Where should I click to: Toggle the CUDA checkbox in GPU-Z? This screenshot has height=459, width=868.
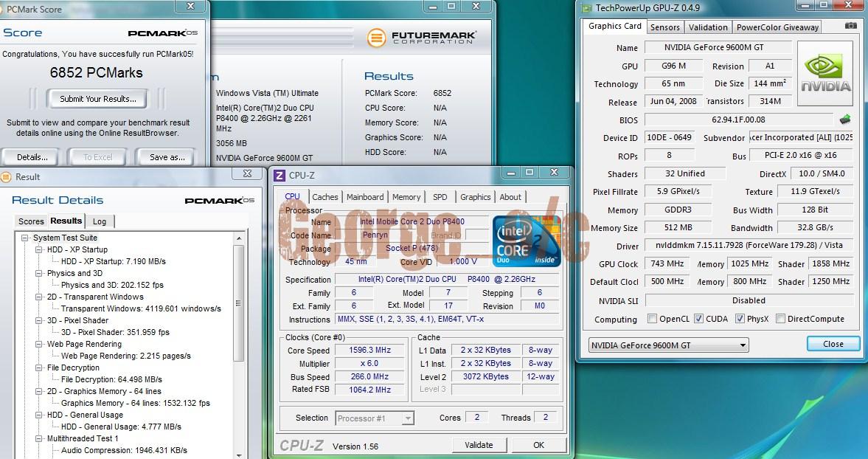(x=698, y=318)
